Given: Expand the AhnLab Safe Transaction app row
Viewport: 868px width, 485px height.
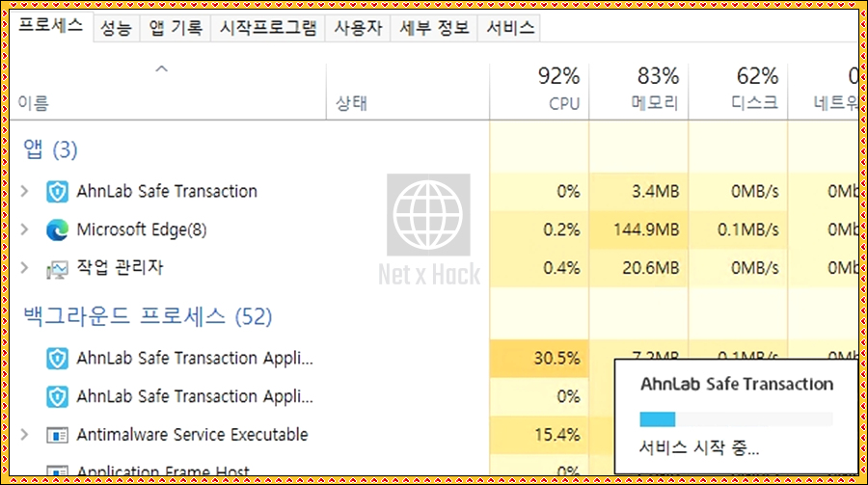Looking at the screenshot, I should click(24, 192).
